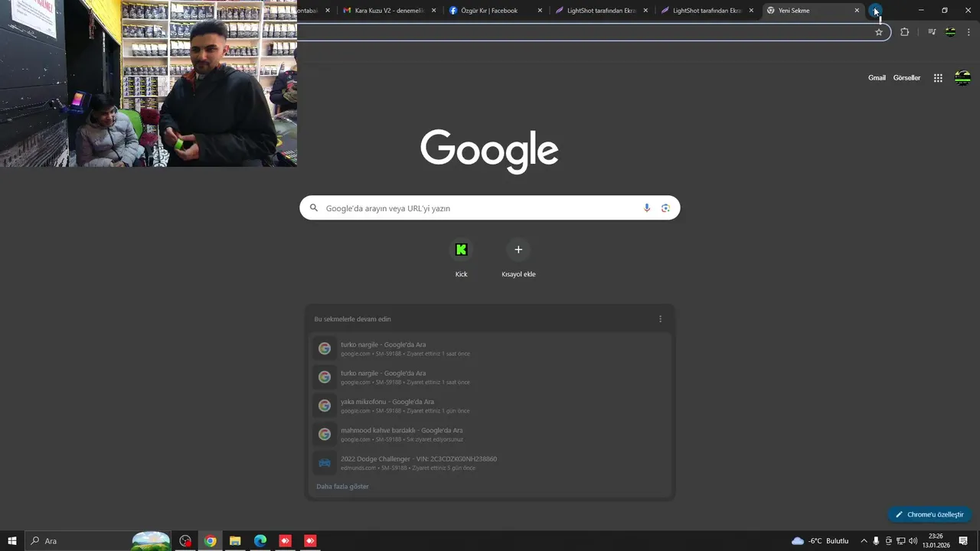Expand the list with Daha fazla göster
This screenshot has height=551, width=980.
click(342, 487)
